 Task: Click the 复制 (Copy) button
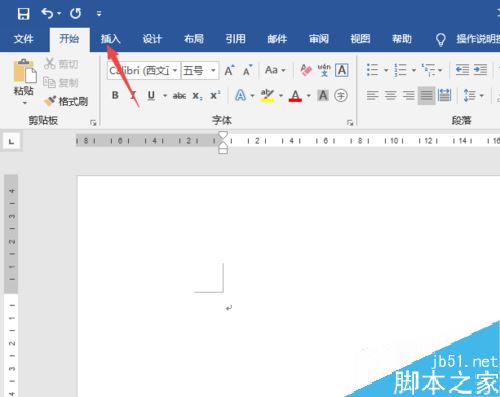pyautogui.click(x=61, y=82)
